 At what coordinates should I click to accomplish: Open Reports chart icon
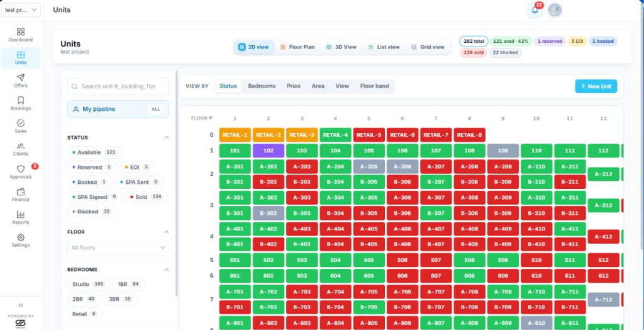[x=21, y=214]
